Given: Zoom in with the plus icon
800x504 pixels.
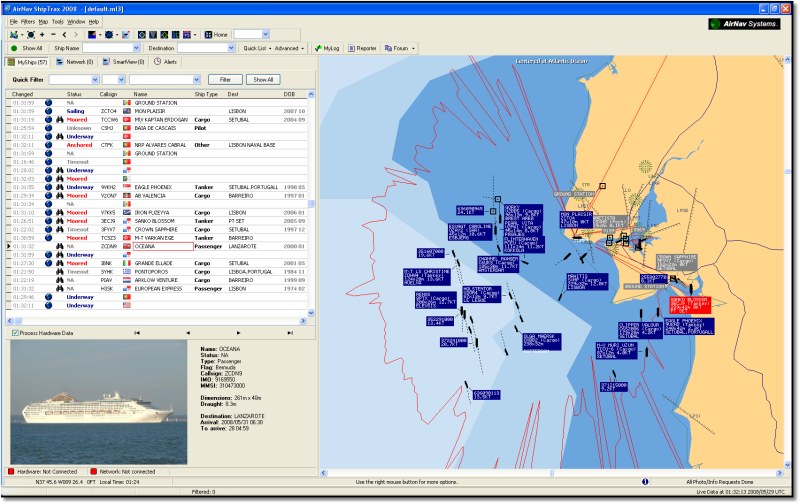Looking at the screenshot, I should click(42, 35).
